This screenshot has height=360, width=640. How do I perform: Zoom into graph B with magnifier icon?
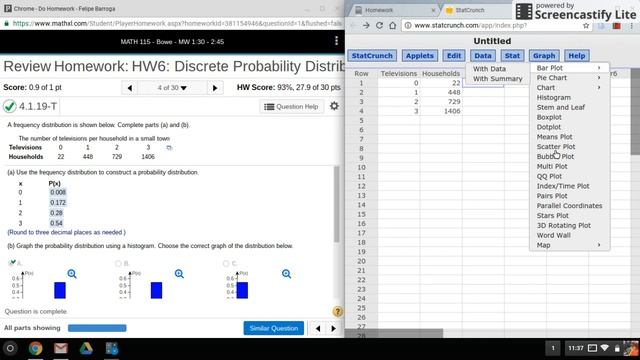tap(179, 274)
